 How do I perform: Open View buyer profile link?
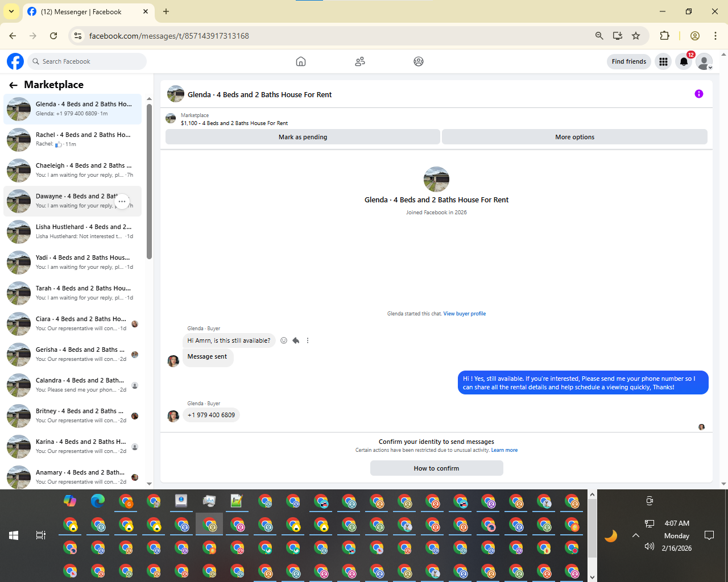pyautogui.click(x=465, y=314)
